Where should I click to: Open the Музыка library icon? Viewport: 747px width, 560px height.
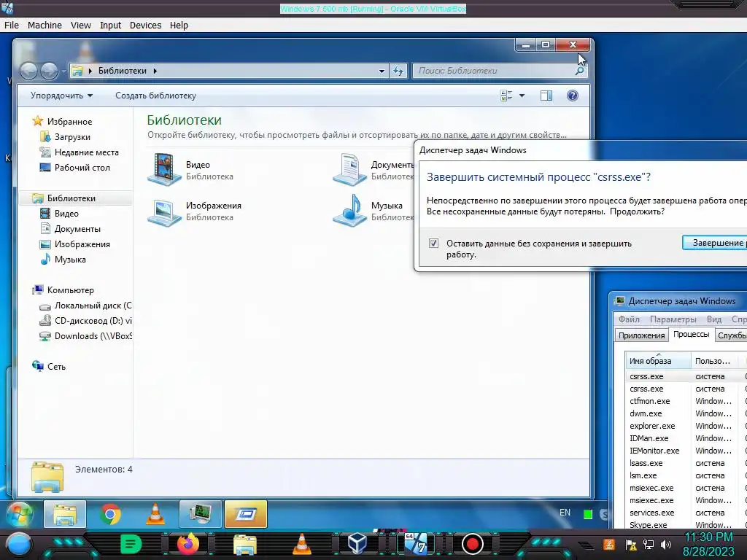(349, 211)
